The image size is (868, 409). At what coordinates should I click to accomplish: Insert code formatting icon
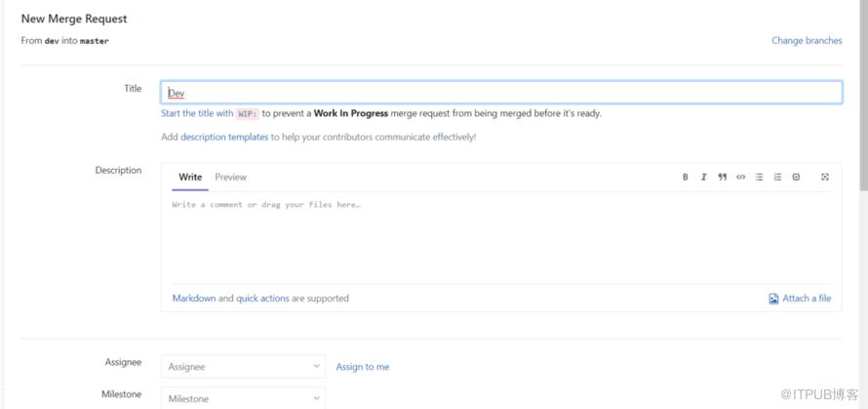740,178
